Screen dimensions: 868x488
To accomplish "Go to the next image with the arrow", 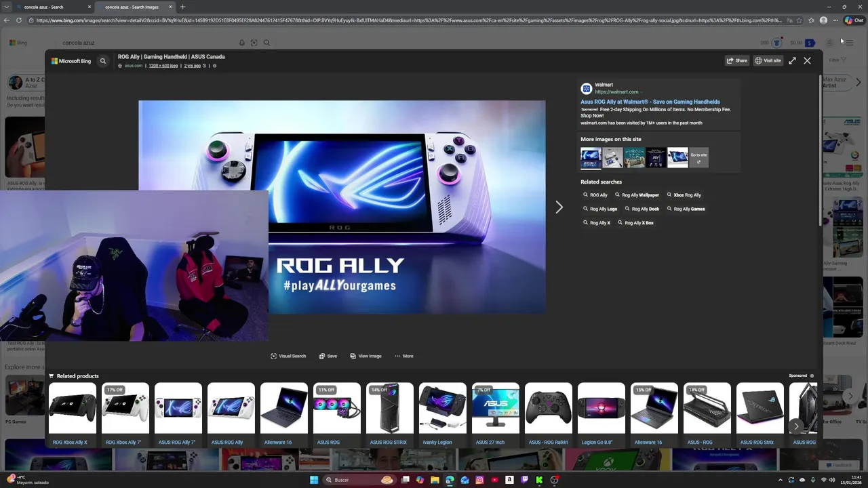I will pos(559,207).
